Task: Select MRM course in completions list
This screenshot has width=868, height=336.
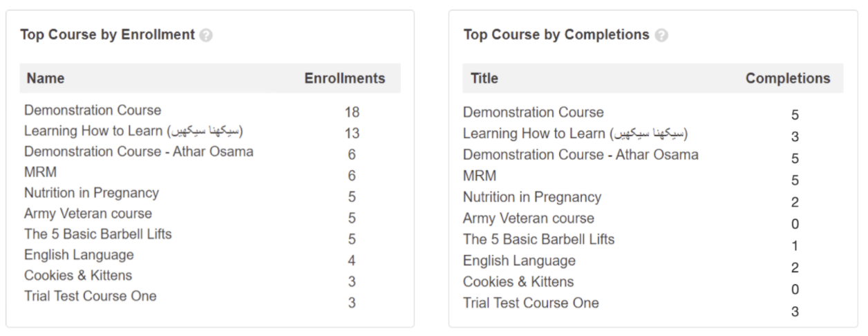Action: 480,176
